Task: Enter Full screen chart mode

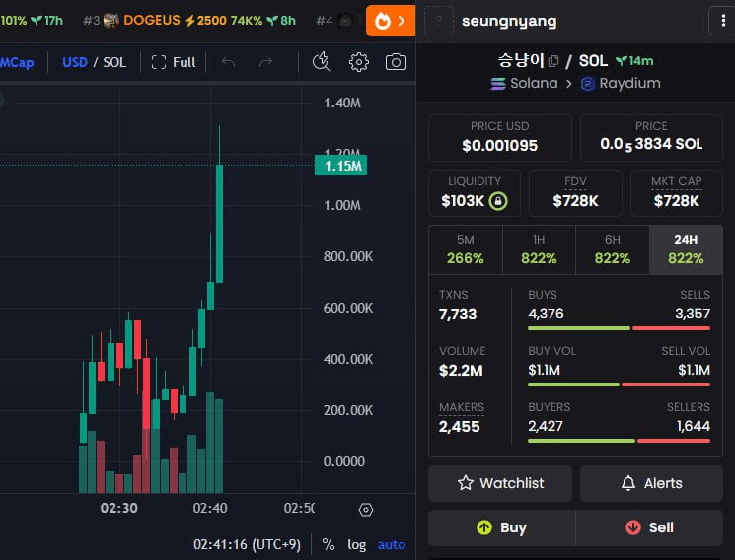Action: pyautogui.click(x=174, y=62)
